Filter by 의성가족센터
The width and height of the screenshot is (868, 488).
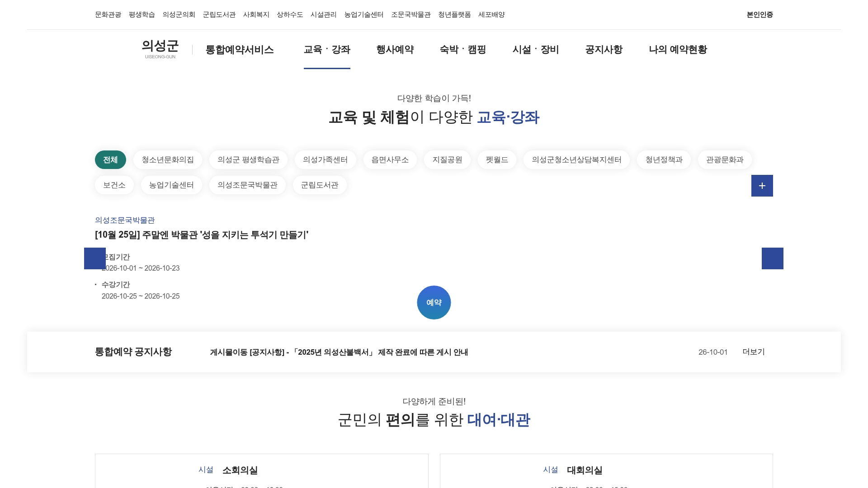[325, 160]
